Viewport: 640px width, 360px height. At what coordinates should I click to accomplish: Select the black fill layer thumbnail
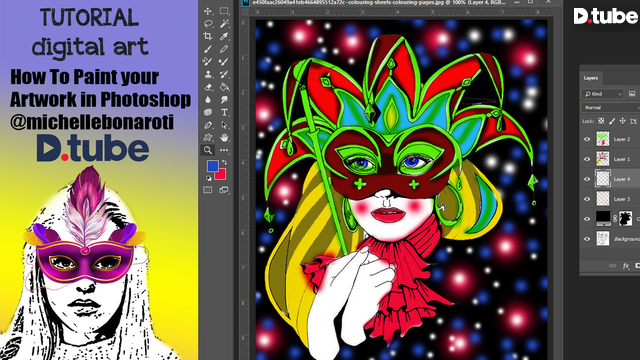click(x=603, y=218)
